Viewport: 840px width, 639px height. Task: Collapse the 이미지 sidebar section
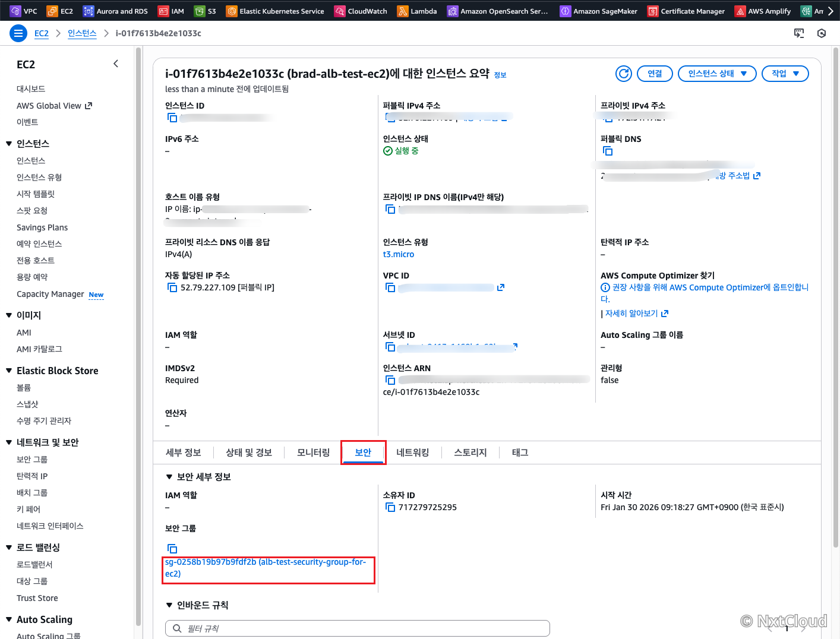click(9, 315)
